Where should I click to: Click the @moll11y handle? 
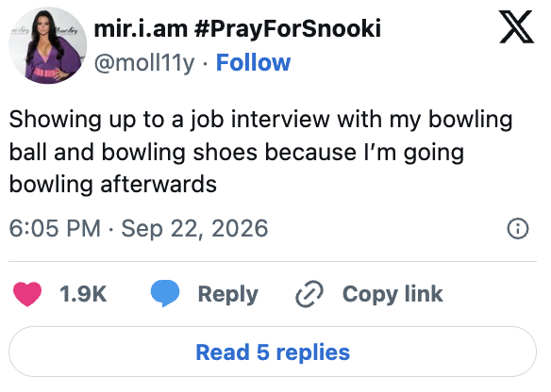(144, 63)
